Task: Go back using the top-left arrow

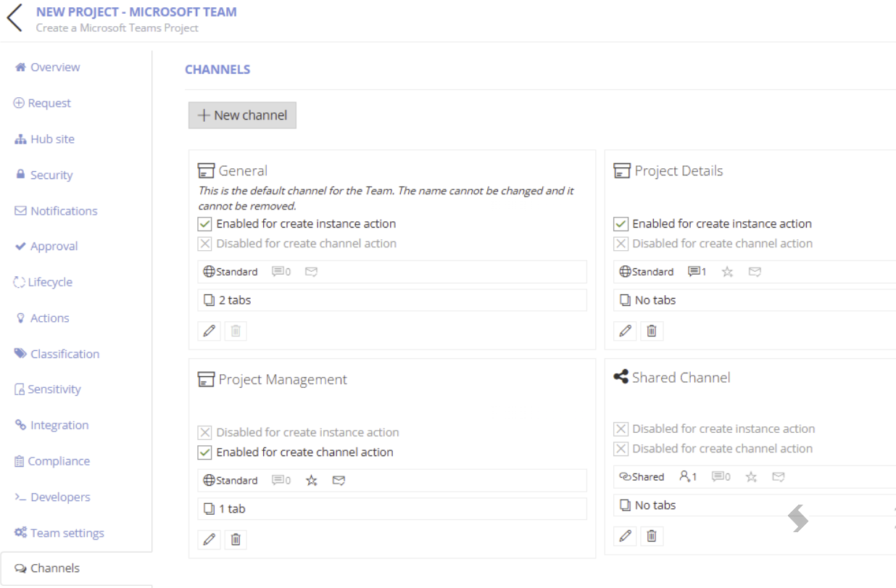Action: click(x=14, y=19)
